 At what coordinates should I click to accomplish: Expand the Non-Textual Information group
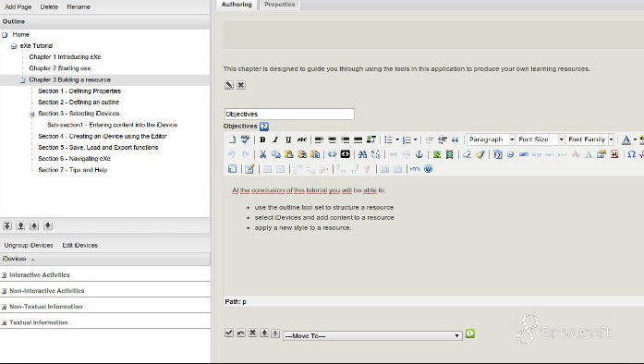click(x=4, y=307)
